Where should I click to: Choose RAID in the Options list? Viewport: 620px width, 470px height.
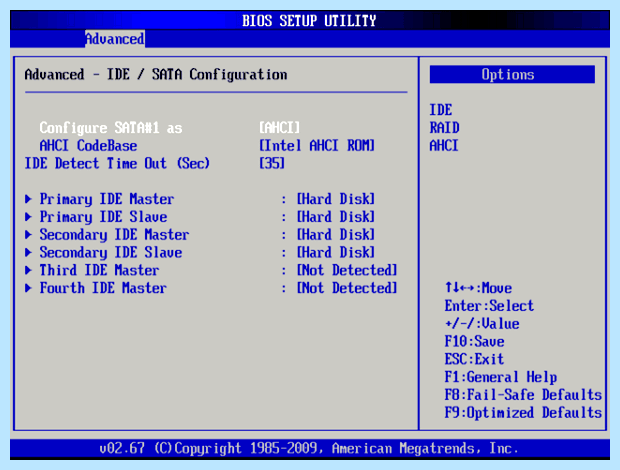click(444, 128)
